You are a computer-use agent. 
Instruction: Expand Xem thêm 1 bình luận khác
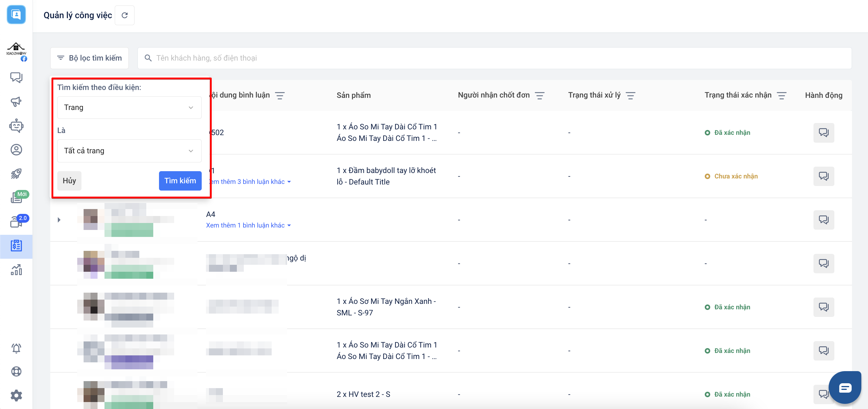(248, 225)
